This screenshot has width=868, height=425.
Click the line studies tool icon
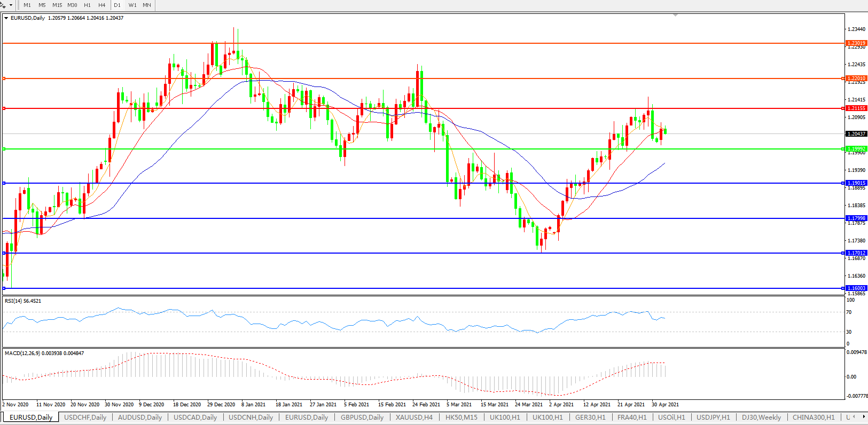point(3,5)
